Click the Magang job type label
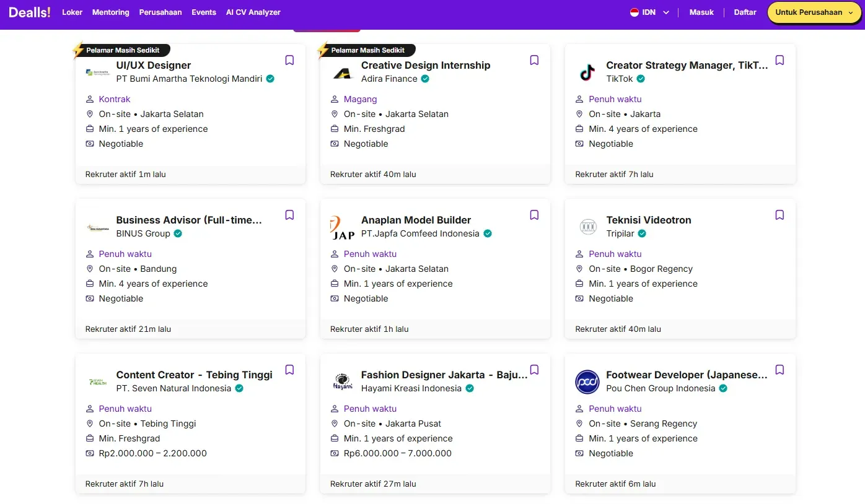865x504 pixels. [x=361, y=99]
